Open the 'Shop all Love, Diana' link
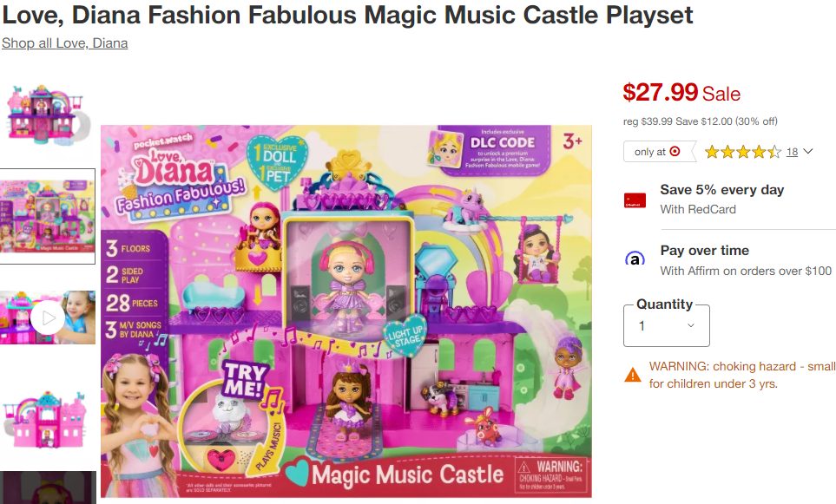The image size is (836, 504). click(x=64, y=43)
